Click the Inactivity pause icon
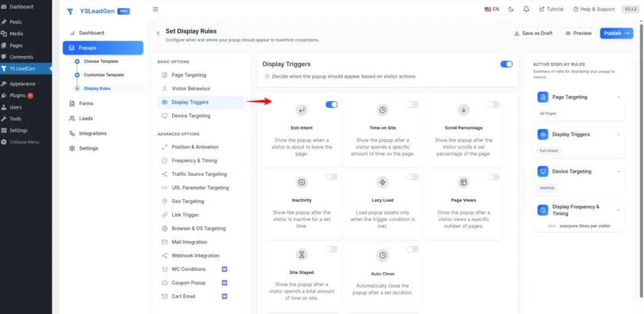 [301, 182]
